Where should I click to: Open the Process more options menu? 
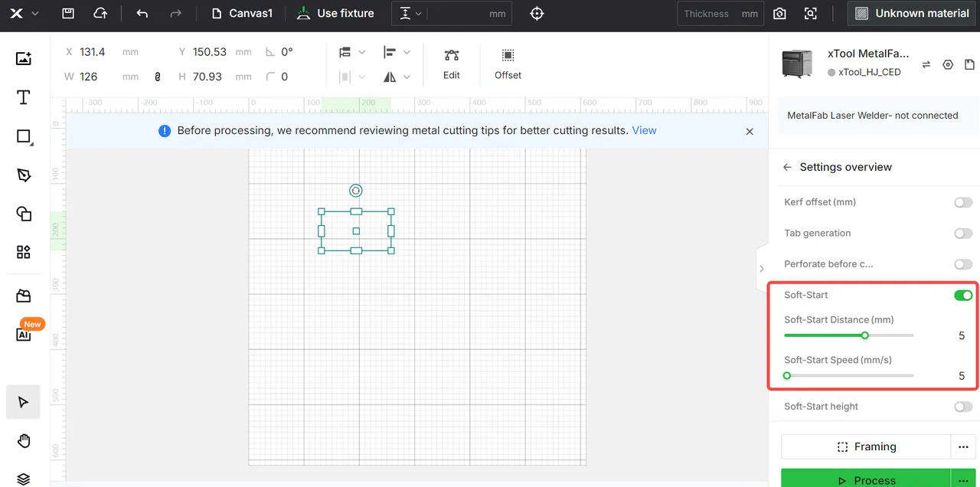click(963, 479)
